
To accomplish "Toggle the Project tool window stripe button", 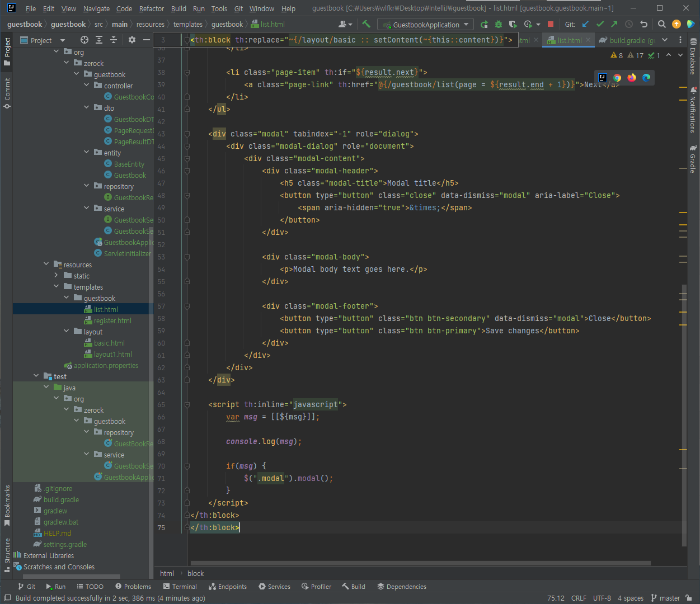I will (7, 51).
